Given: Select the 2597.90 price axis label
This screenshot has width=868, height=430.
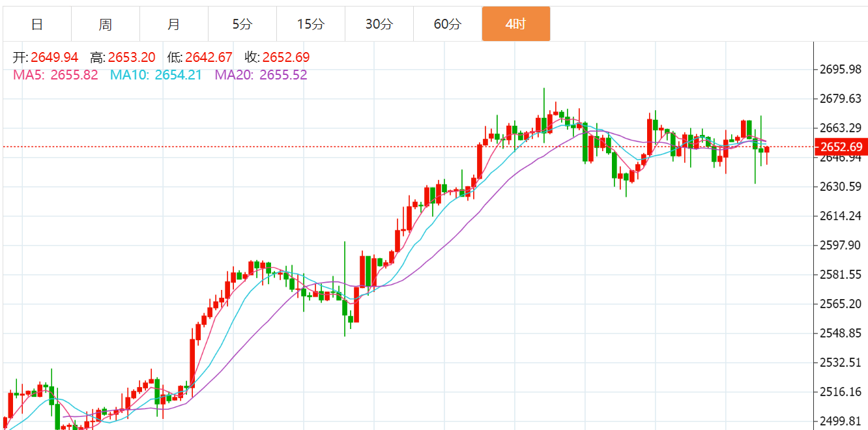Looking at the screenshot, I should click(x=841, y=245).
